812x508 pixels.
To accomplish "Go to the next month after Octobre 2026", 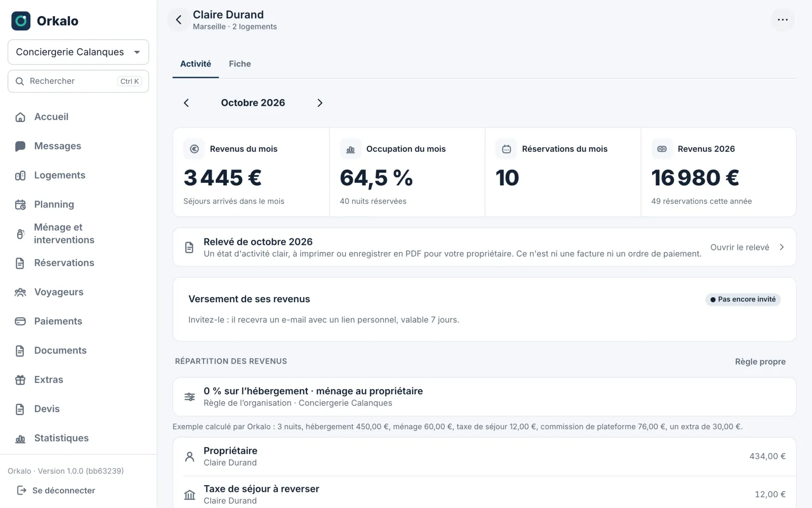I will (320, 103).
